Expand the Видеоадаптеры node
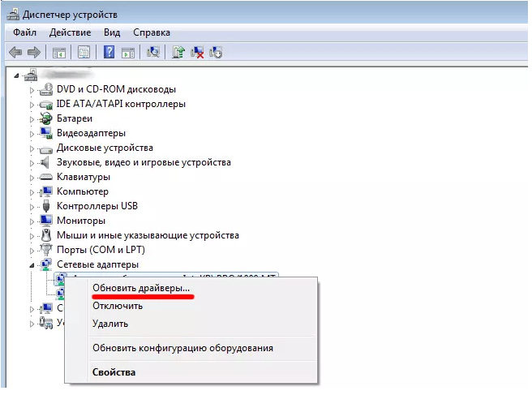Screen dimensions: 532x395 [32, 134]
